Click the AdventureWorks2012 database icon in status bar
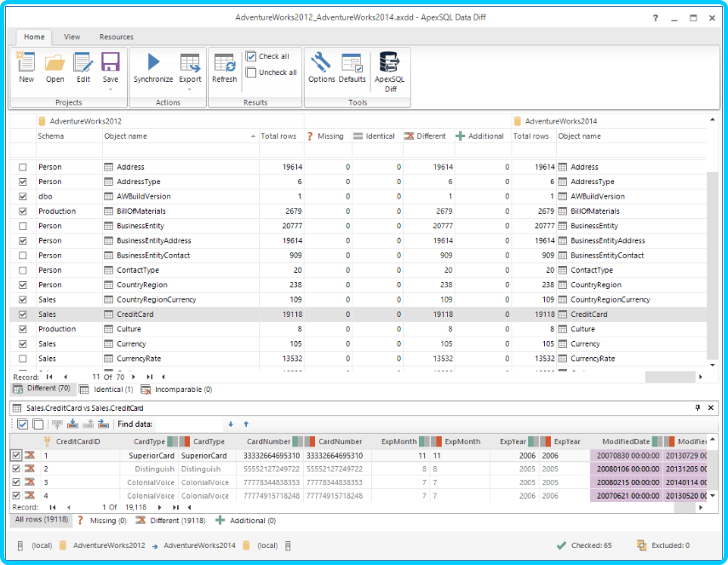This screenshot has width=728, height=565. coord(63,545)
